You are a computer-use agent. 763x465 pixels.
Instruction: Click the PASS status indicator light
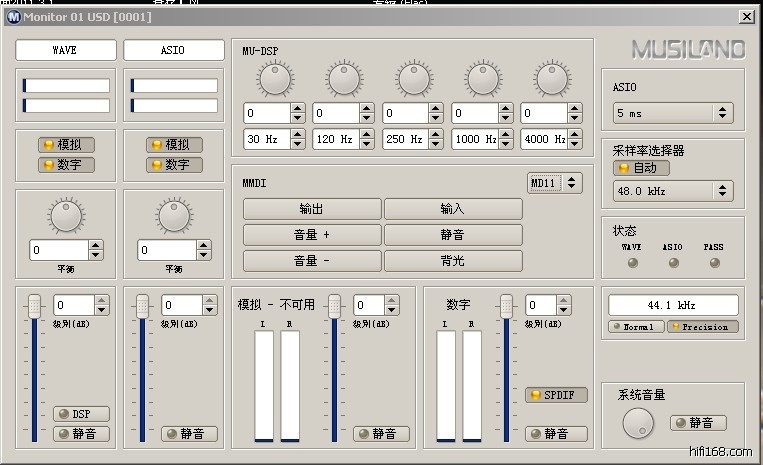pyautogui.click(x=714, y=263)
